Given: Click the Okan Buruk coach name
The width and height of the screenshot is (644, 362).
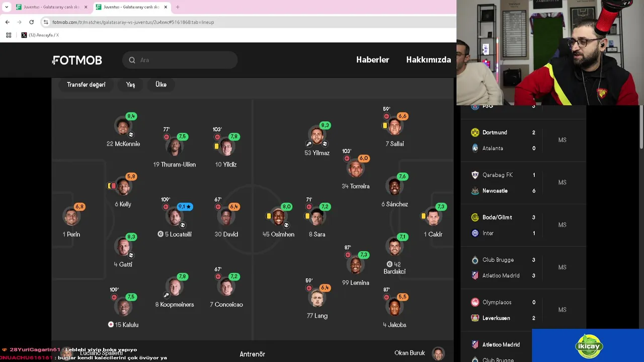Looking at the screenshot, I should (x=410, y=353).
